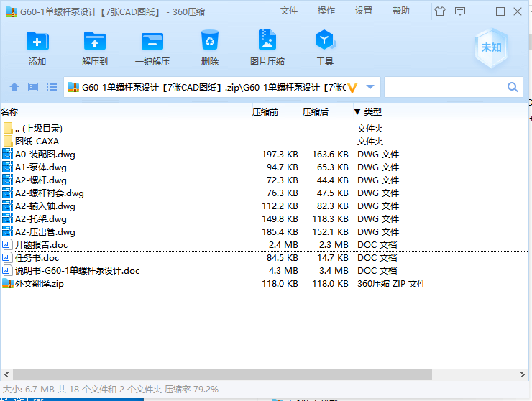This screenshot has height=401, width=532.
Task: Switch to thumbnail view icon
Action: click(x=33, y=87)
